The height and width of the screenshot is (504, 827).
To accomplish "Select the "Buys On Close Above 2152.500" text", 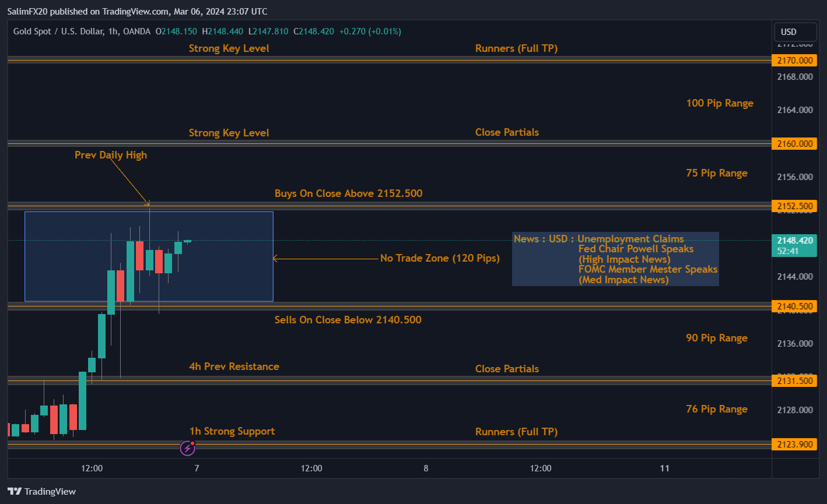I will (348, 193).
